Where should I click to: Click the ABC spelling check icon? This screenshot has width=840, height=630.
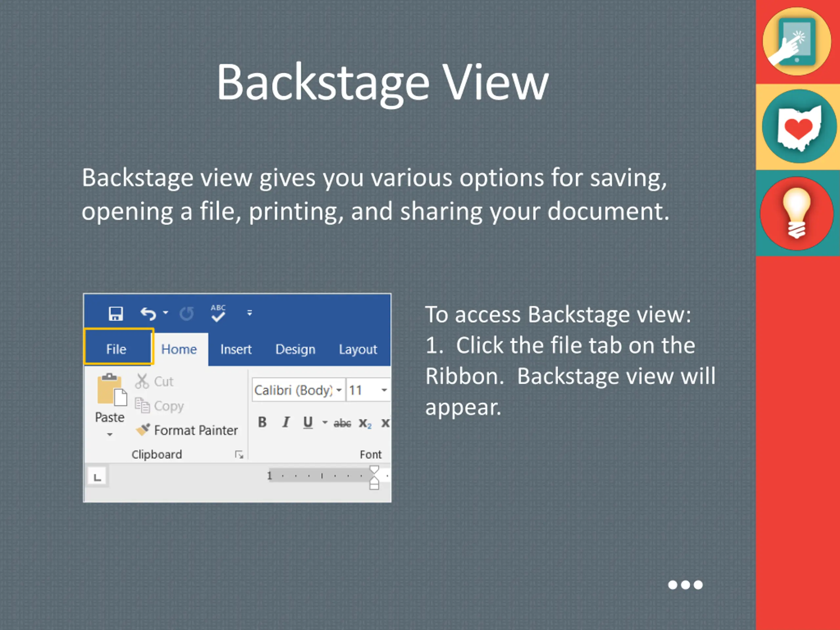(218, 313)
